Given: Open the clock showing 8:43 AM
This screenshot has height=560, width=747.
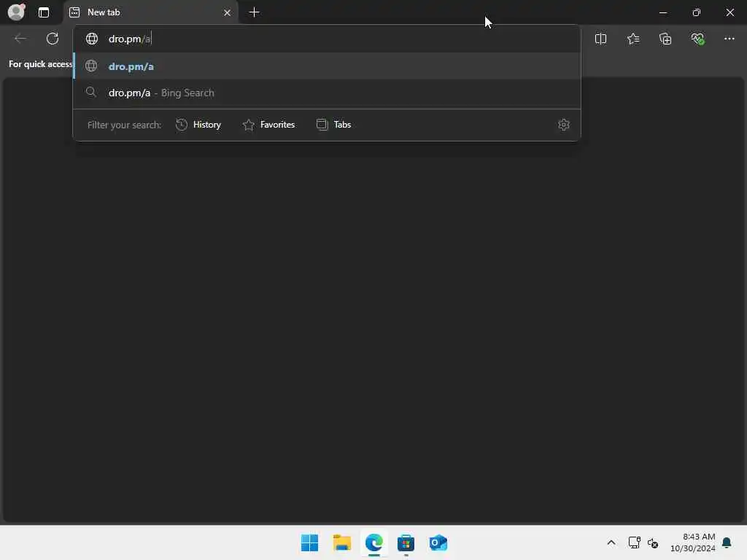Looking at the screenshot, I should [x=693, y=542].
